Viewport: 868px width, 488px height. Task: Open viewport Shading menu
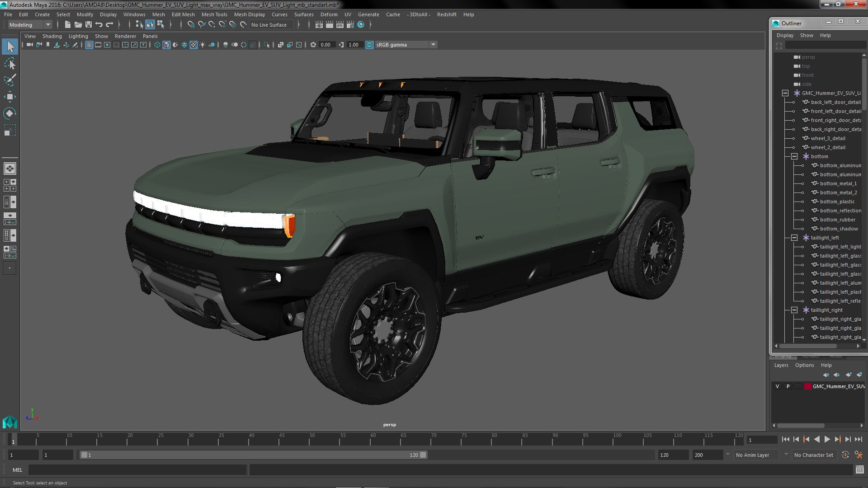point(52,36)
